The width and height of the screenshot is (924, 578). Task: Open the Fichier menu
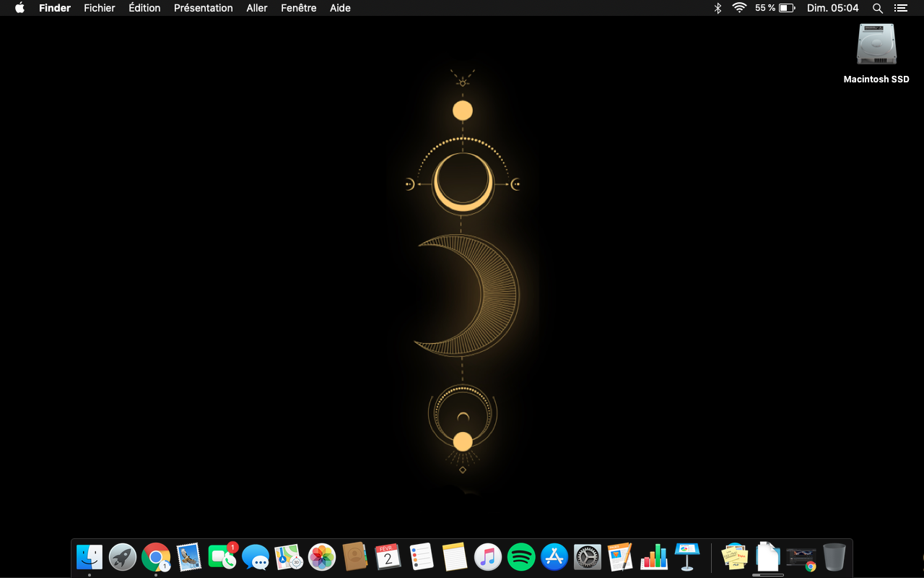coord(100,8)
